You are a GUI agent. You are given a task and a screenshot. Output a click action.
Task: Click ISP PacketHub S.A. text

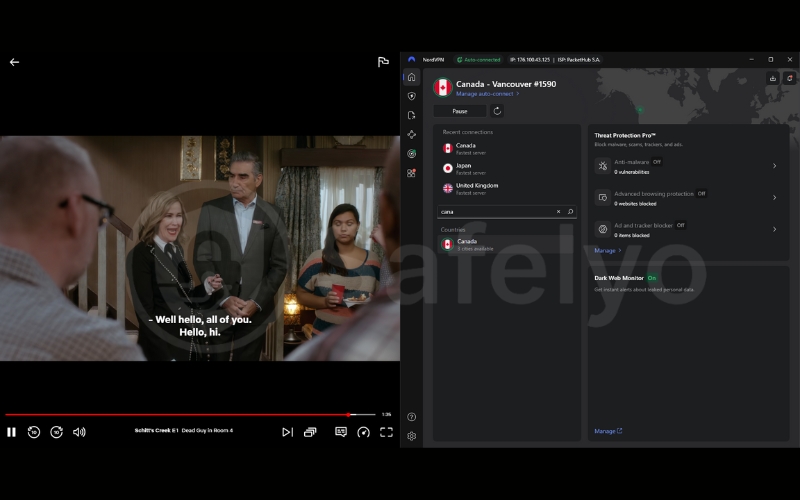579,60
